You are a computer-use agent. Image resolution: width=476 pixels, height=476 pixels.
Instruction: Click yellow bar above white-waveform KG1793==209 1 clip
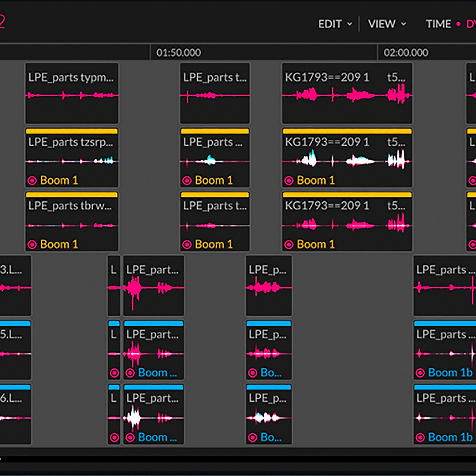[x=347, y=131]
